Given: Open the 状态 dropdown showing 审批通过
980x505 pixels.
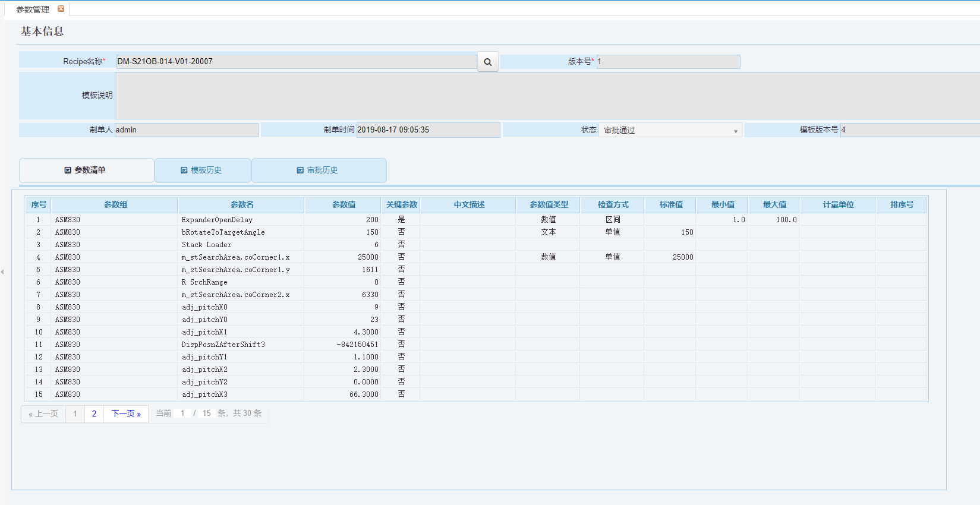Looking at the screenshot, I should (670, 130).
